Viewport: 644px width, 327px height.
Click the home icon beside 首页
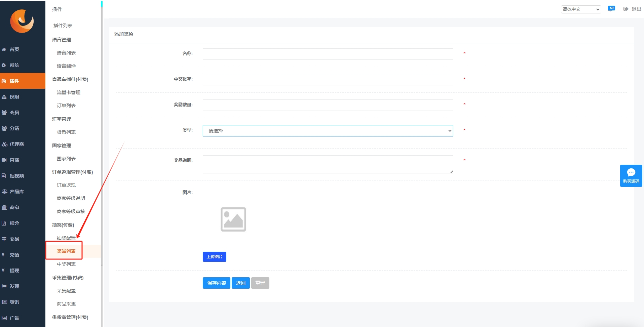tap(4, 49)
